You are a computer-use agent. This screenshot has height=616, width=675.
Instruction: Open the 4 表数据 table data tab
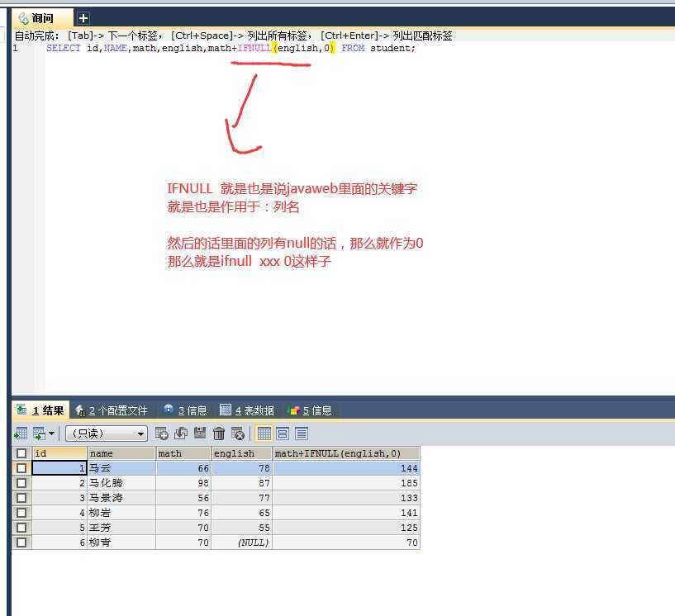[247, 410]
